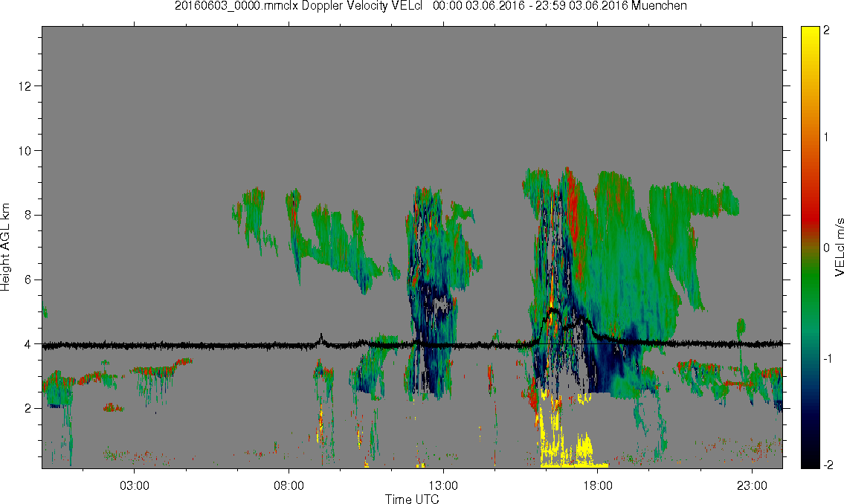Click the 'Time UTC' x-axis label

412,499
